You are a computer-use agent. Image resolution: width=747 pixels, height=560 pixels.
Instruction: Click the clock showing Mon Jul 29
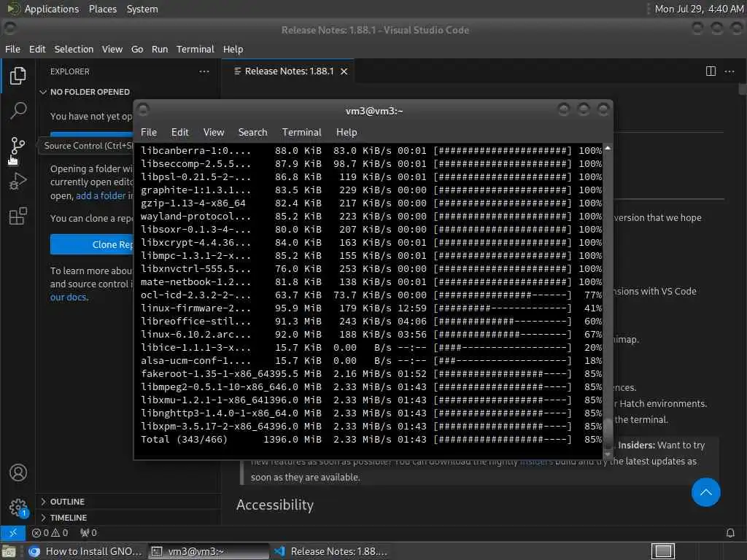[698, 9]
